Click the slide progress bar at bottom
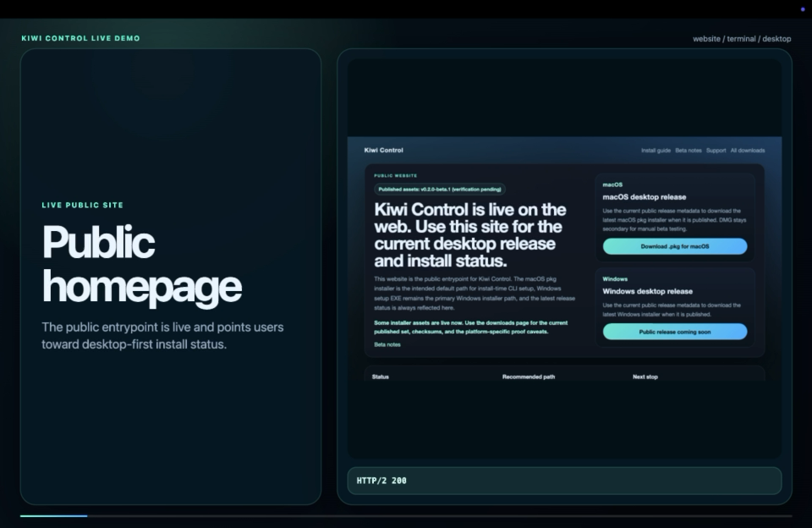 [406, 515]
